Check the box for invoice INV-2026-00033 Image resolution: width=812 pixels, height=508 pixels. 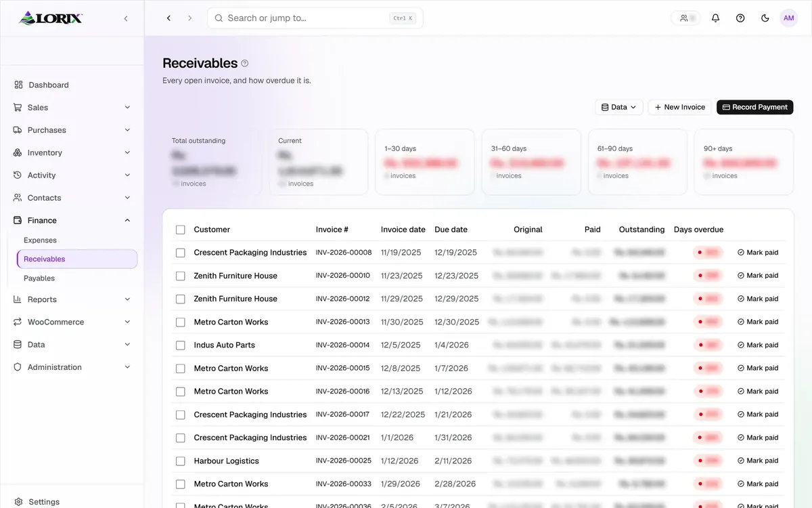(x=181, y=484)
